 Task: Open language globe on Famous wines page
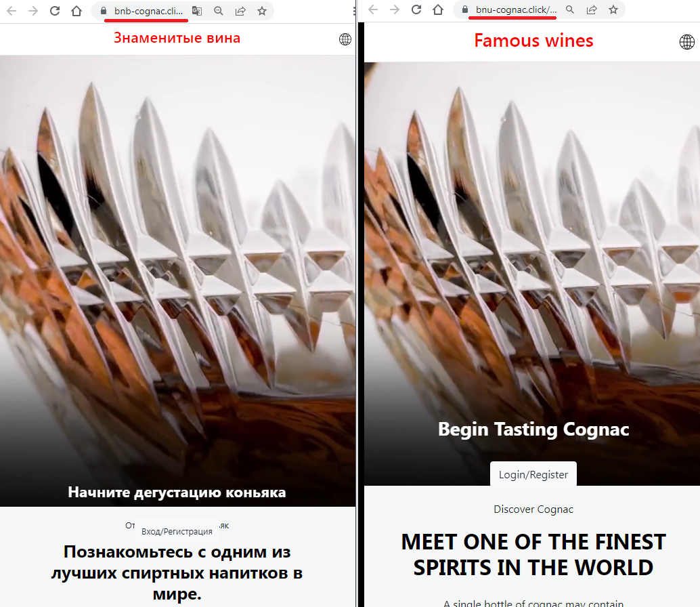tap(687, 42)
